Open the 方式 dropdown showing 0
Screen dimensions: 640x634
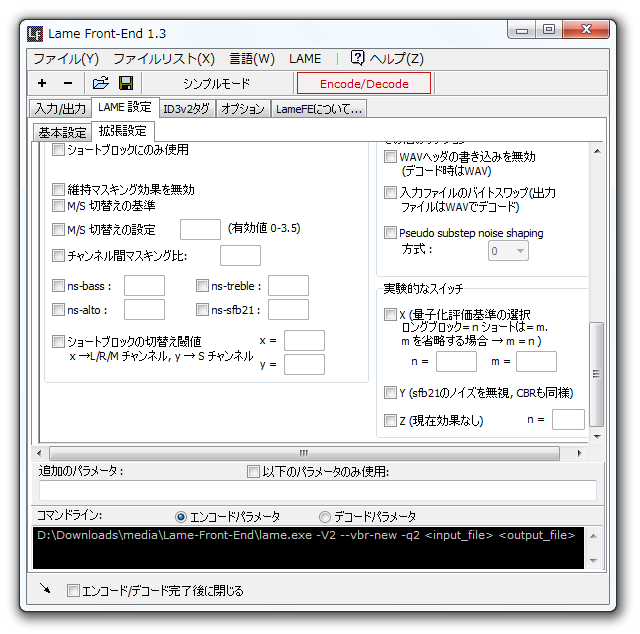click(x=508, y=251)
